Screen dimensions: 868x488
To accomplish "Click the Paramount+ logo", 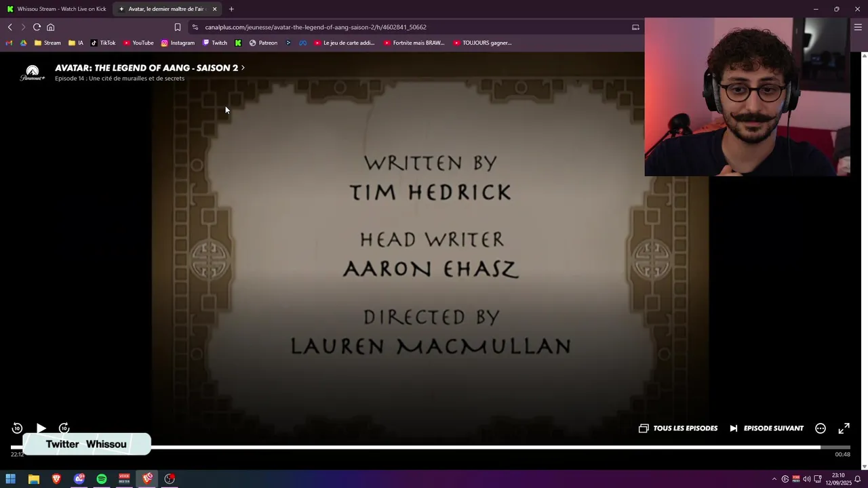I will (x=33, y=73).
